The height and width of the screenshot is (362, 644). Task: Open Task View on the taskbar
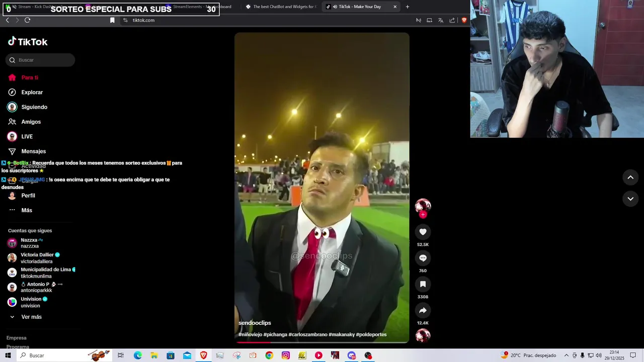(121, 355)
